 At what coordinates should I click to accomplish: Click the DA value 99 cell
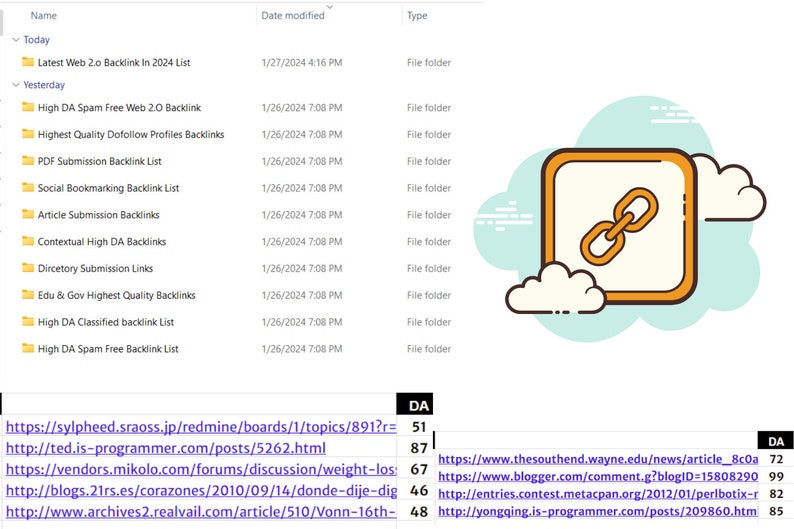[x=776, y=477]
